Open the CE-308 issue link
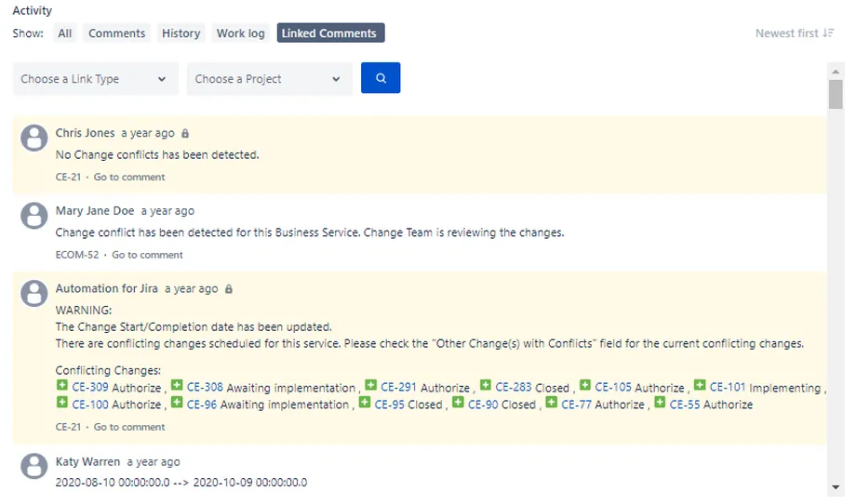 tap(205, 387)
